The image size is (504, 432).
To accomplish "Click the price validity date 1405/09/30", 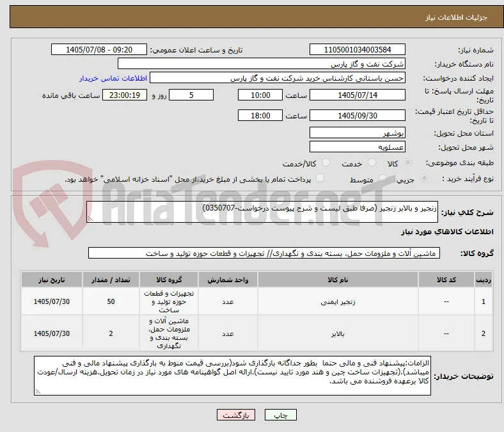I will 357,115.
